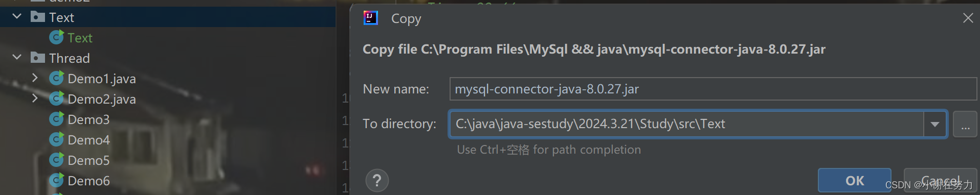Select the Text package folder
Image resolution: width=980 pixels, height=195 pixels.
point(61,17)
